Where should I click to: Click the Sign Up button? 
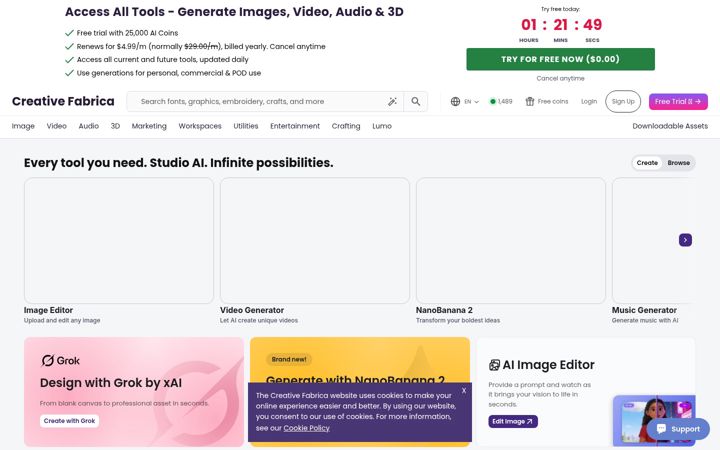[623, 101]
